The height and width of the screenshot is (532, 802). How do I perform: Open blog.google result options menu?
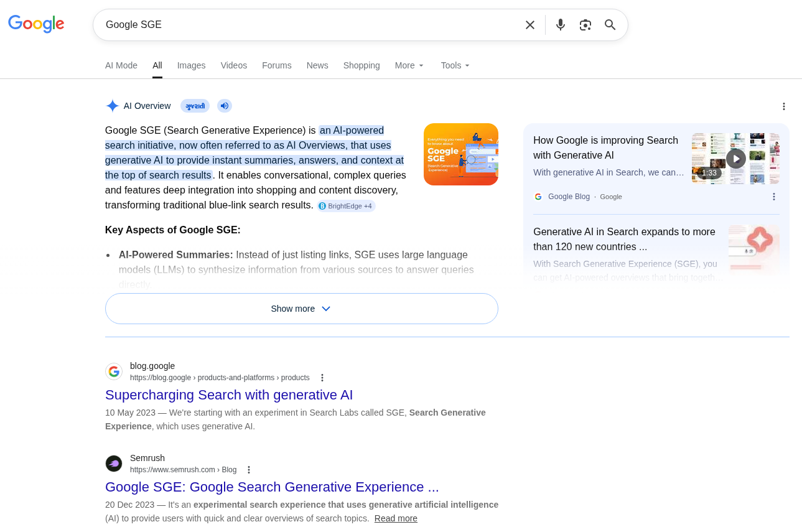click(x=322, y=378)
